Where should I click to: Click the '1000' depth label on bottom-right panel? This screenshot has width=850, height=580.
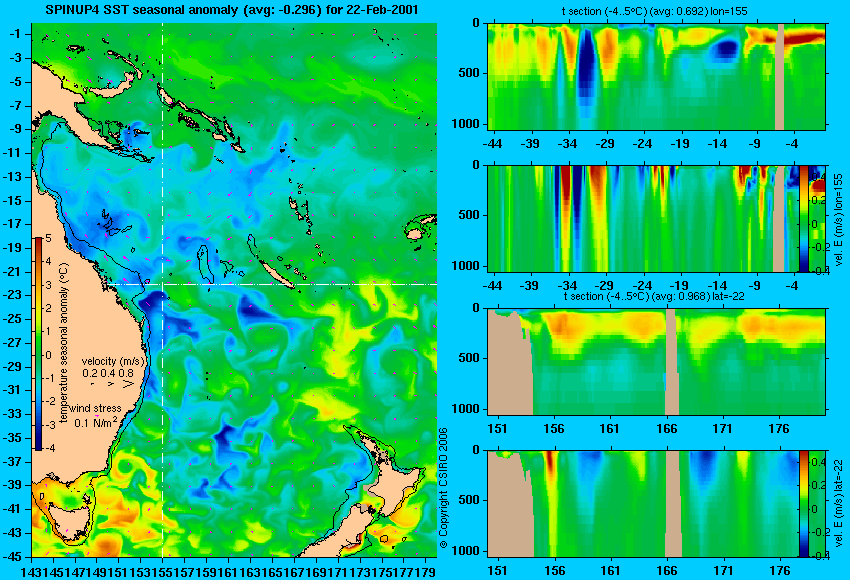(467, 551)
